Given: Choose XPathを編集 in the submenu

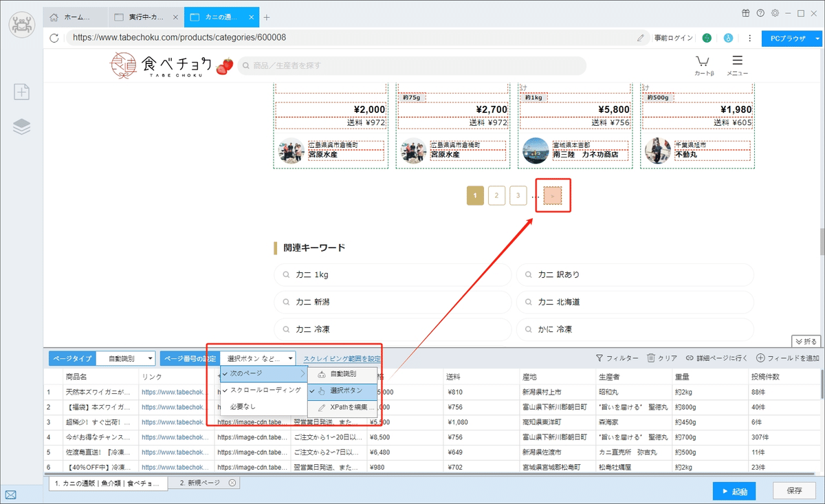Looking at the screenshot, I should (x=342, y=407).
